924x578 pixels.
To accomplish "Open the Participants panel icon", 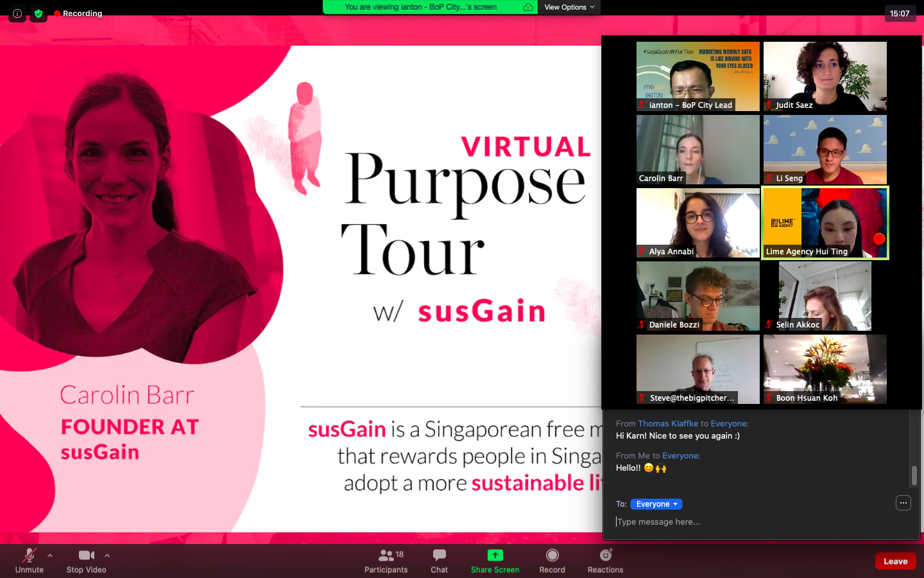I will click(x=386, y=555).
